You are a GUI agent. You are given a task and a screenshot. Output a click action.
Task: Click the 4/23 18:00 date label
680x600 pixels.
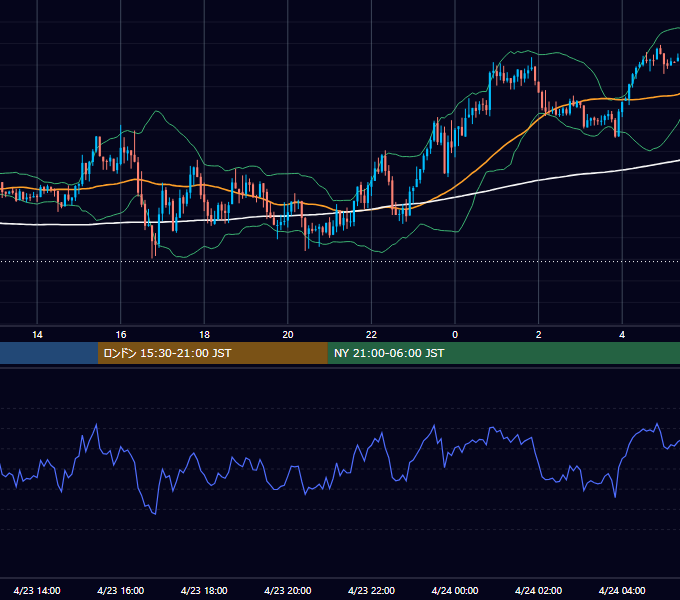(204, 590)
